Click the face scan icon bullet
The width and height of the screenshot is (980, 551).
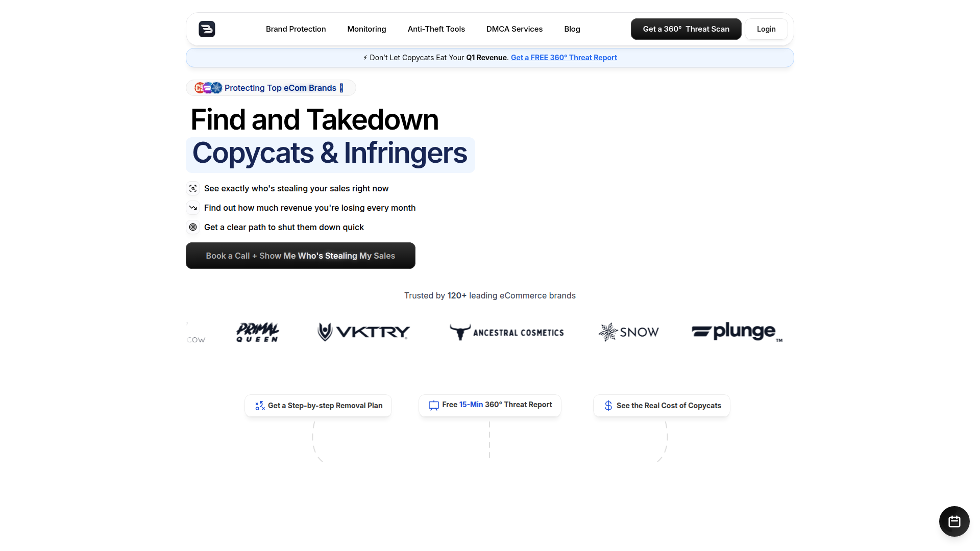pyautogui.click(x=193, y=188)
